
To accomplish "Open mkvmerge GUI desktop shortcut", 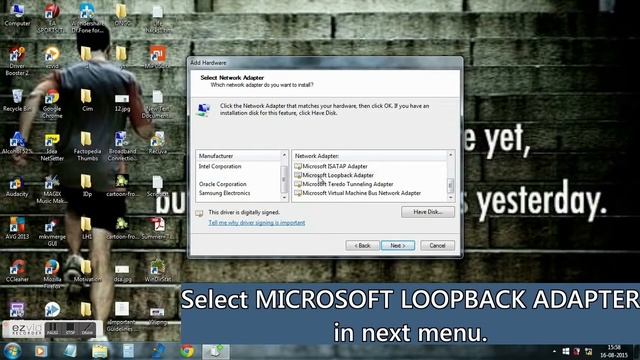I will click(x=52, y=232).
